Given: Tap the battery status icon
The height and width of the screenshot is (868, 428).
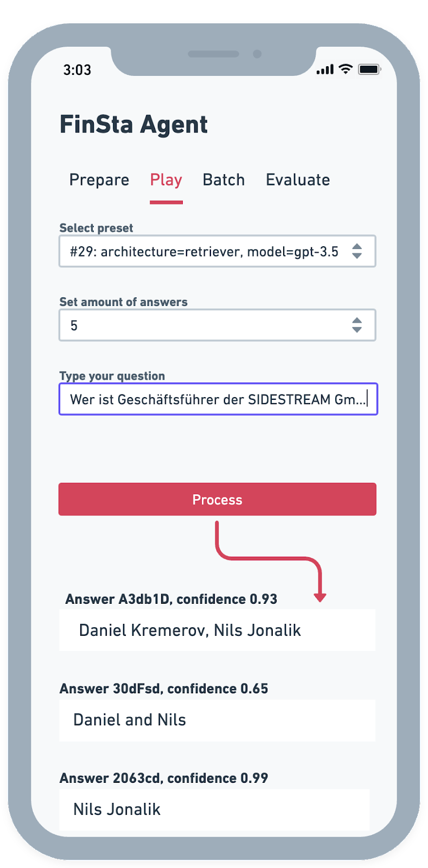Looking at the screenshot, I should click(369, 69).
